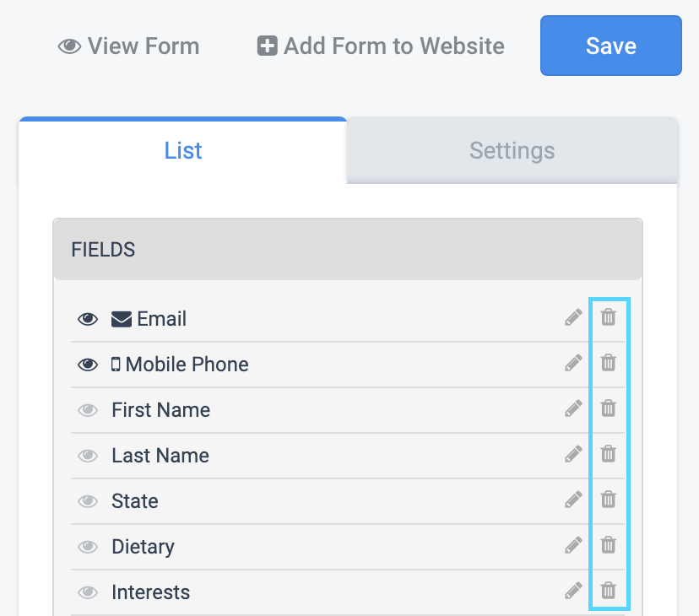This screenshot has height=616, width=699.
Task: Hide the Email field via eye icon
Action: pyautogui.click(x=88, y=319)
